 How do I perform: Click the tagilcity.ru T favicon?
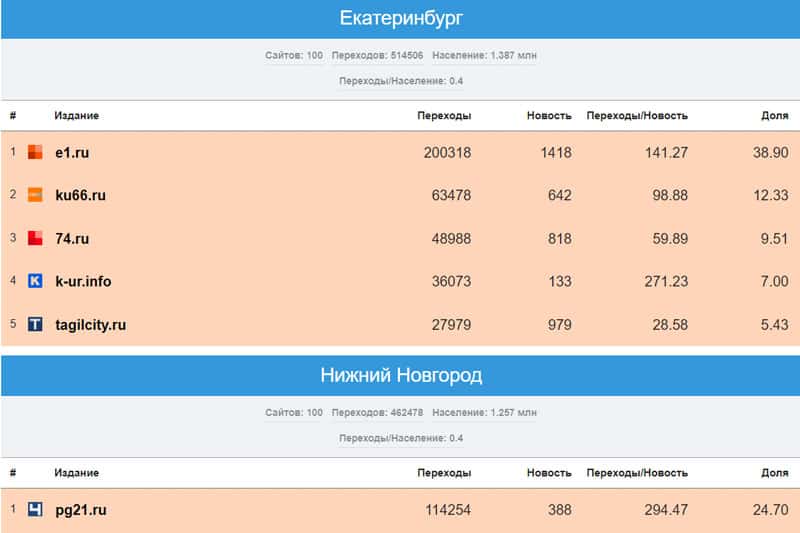[x=35, y=324]
